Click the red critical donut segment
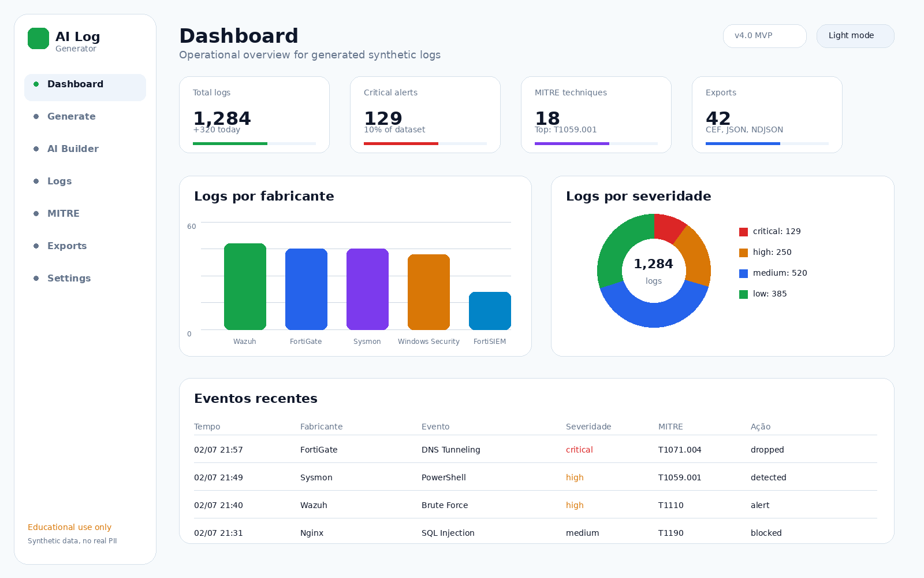The height and width of the screenshot is (578, 924). coord(668,227)
